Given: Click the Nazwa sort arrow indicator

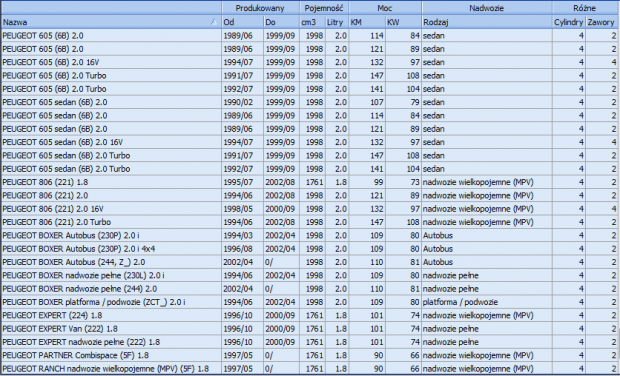Looking at the screenshot, I should 214,22.
